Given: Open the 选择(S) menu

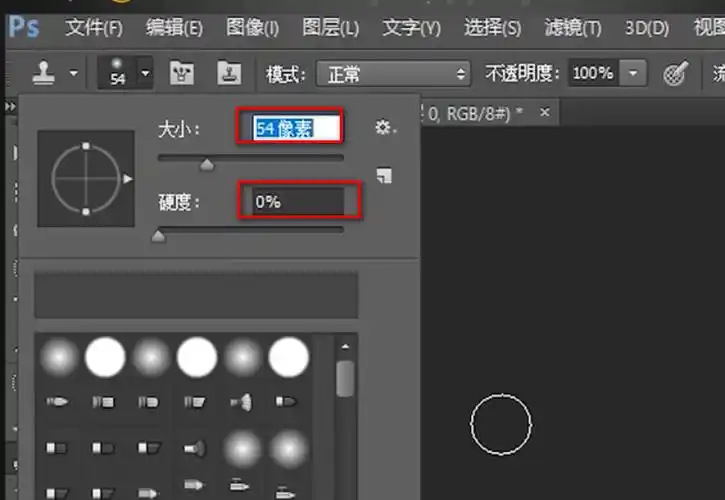Looking at the screenshot, I should (x=492, y=28).
